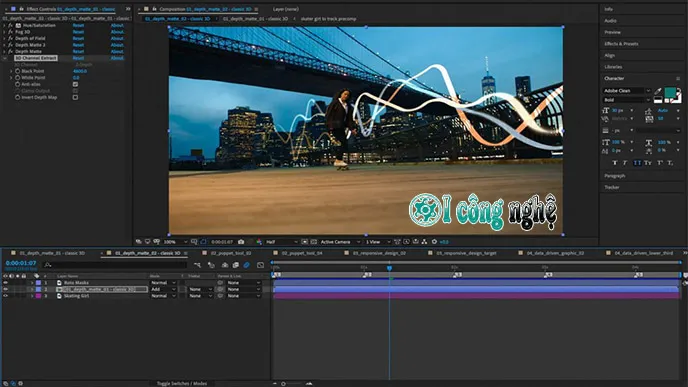This screenshot has width=688, height=387.
Task: Open the Half resolution dropdown
Action: (282, 242)
